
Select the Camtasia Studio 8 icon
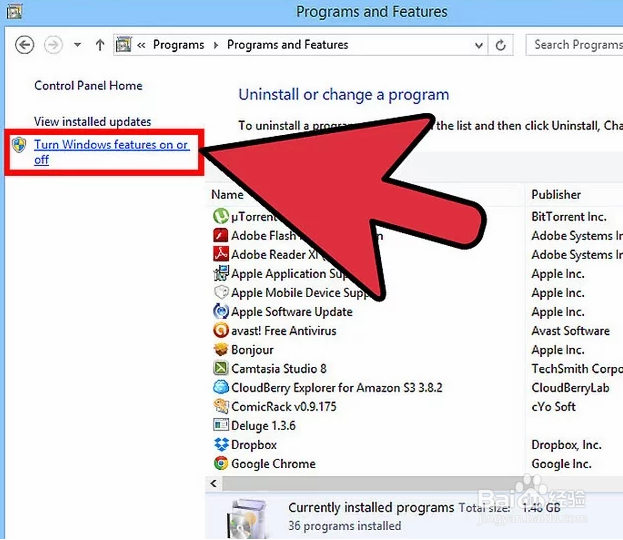click(221, 368)
